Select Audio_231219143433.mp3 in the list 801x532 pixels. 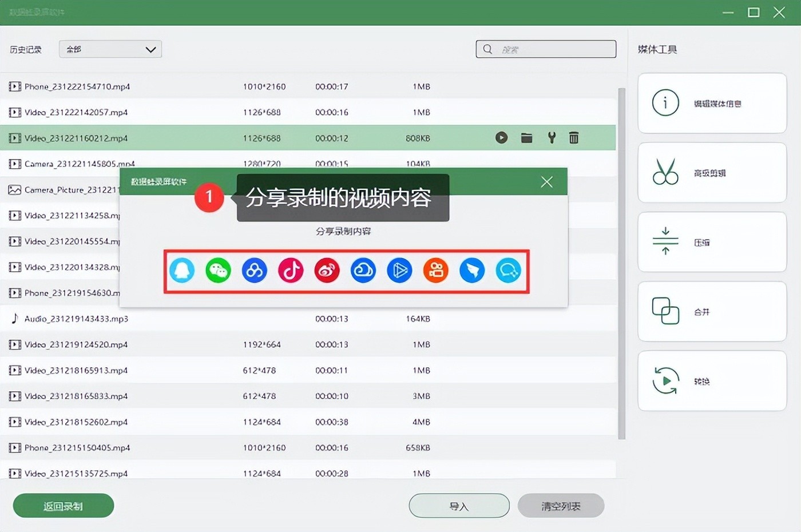(x=76, y=319)
